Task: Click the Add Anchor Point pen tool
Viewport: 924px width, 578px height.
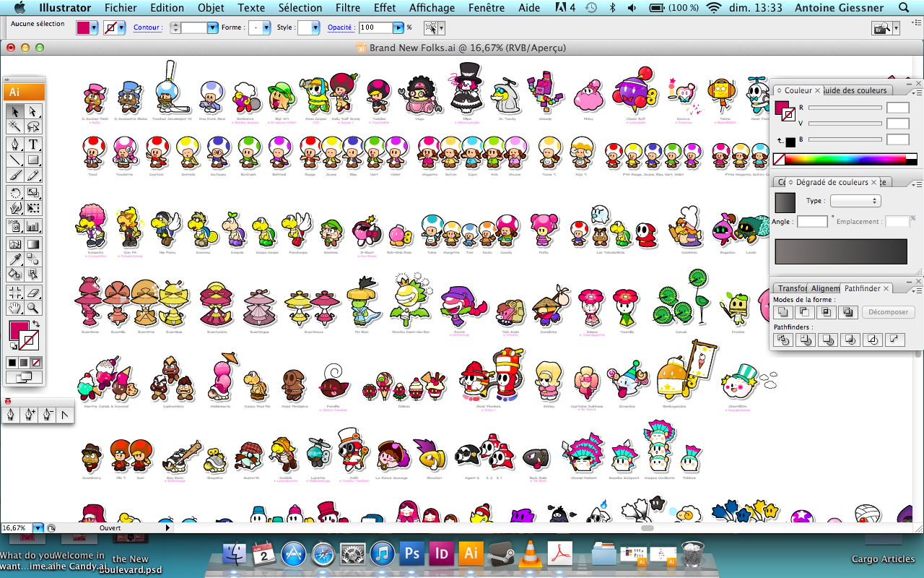Action: pyautogui.click(x=30, y=415)
